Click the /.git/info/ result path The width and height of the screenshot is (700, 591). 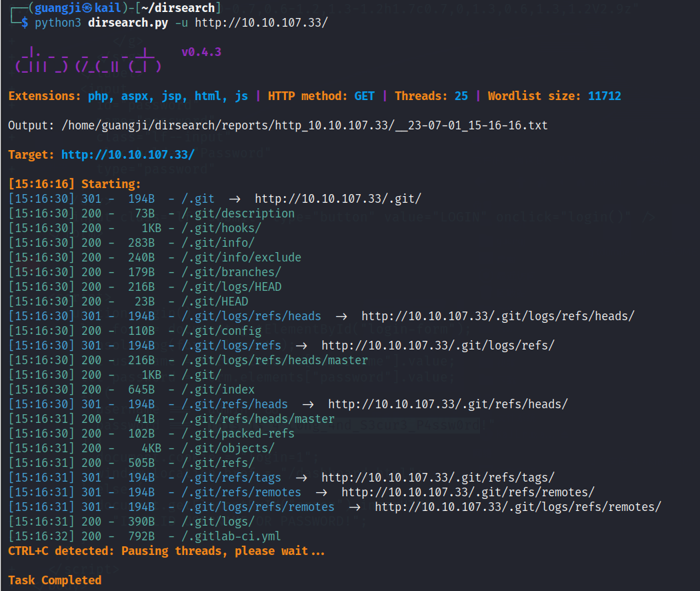click(x=218, y=243)
